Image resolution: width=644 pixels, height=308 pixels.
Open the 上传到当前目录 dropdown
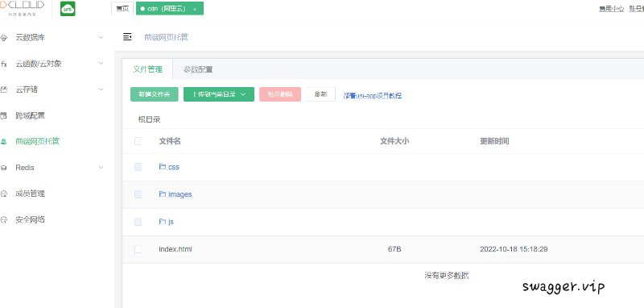(219, 94)
